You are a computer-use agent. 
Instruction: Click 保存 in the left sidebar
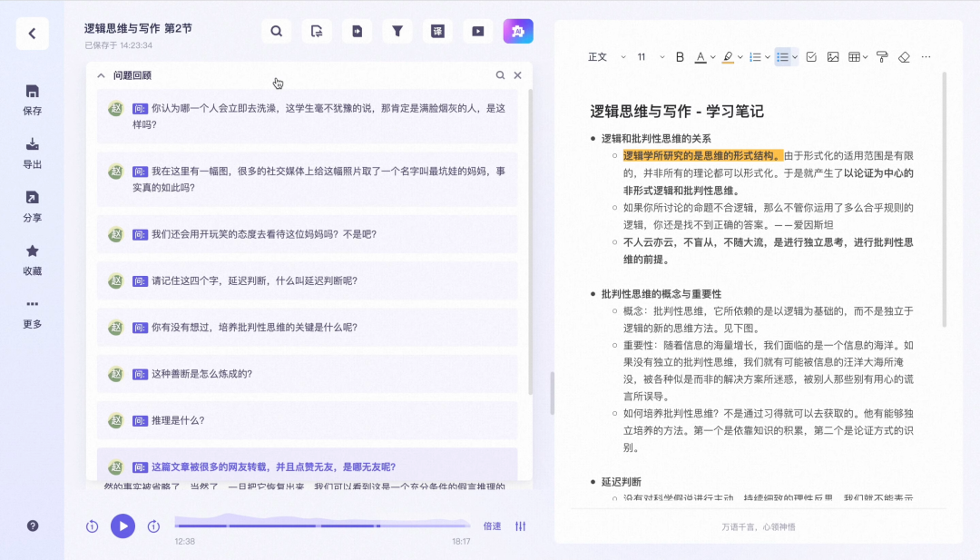click(33, 100)
